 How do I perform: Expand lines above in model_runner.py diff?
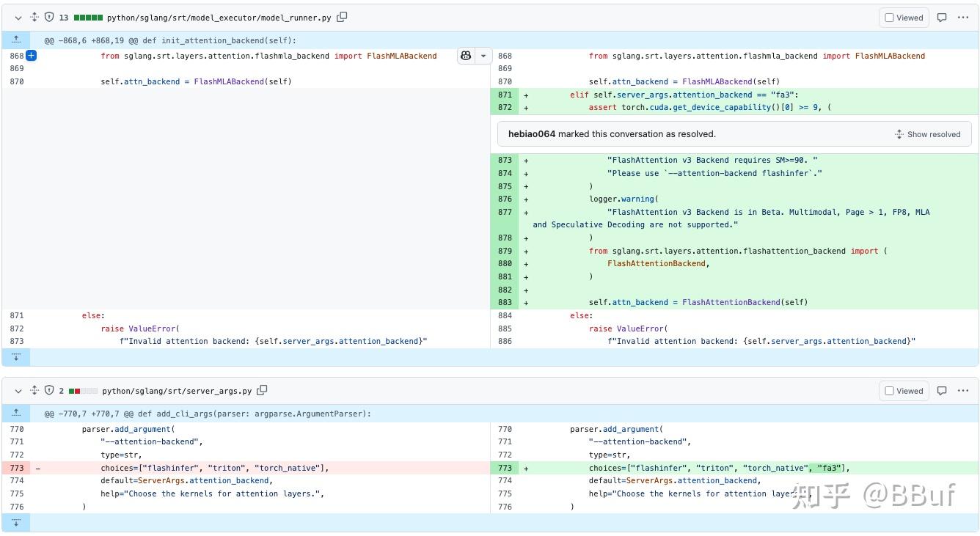coord(16,40)
